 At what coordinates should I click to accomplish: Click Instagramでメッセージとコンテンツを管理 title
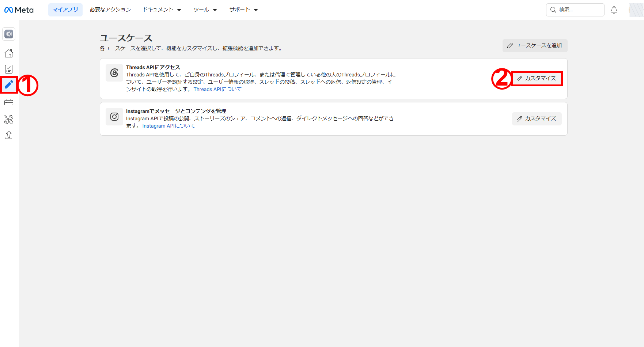[176, 111]
